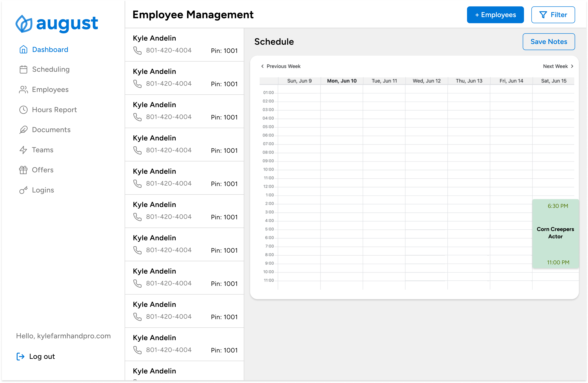Click the Documents feather icon
This screenshot has height=383, width=588.
click(x=24, y=130)
